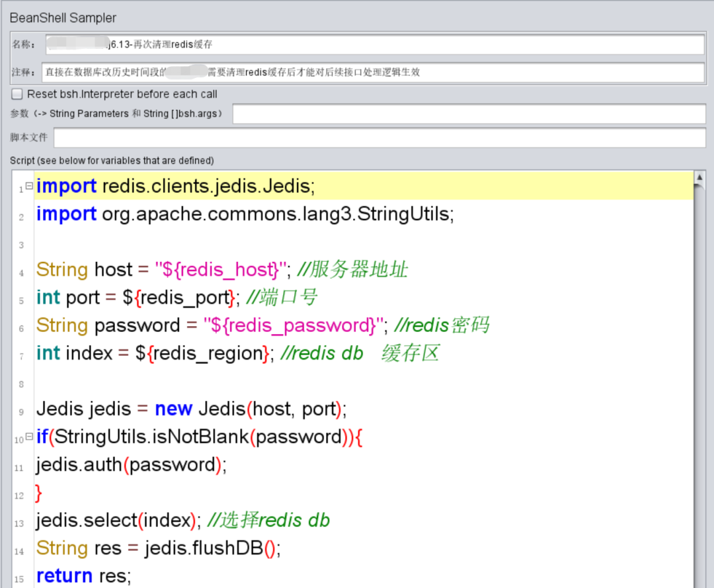
Task: Click the line 'import redis.clients.jedis.Jedis;'
Action: 176,186
